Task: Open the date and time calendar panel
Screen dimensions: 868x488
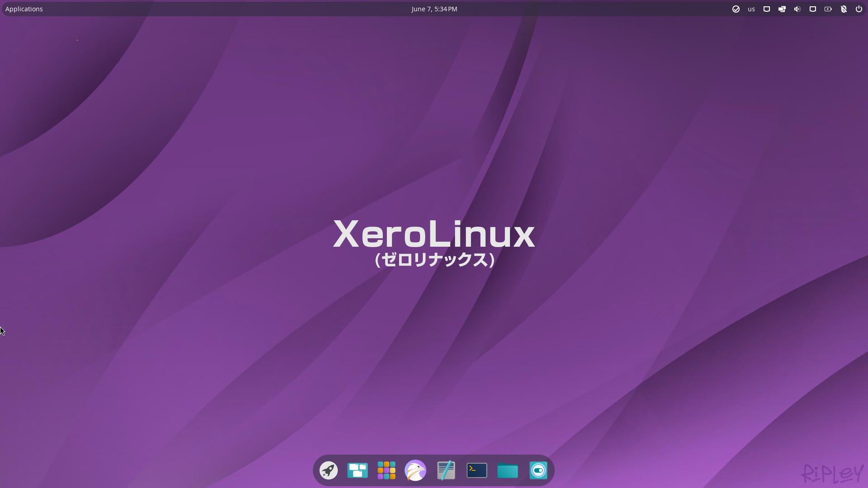Action: coord(434,9)
